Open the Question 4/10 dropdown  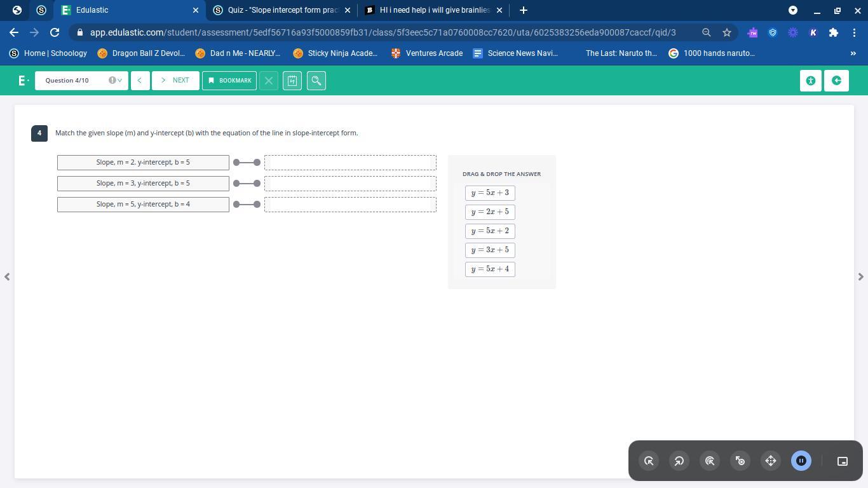pyautogui.click(x=81, y=81)
